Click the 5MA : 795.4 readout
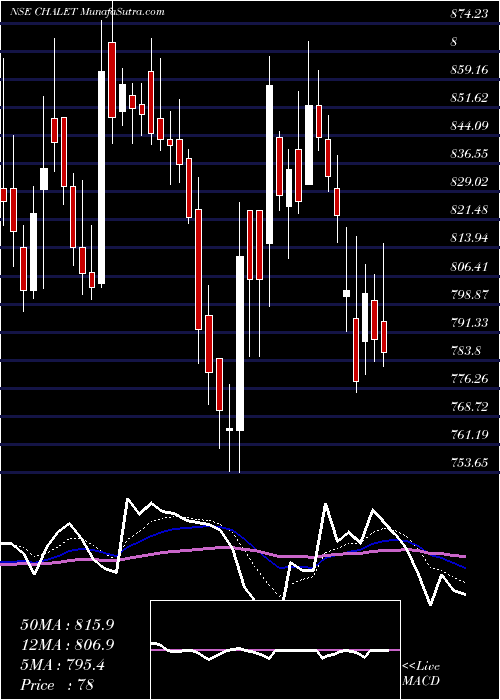 pos(62,665)
